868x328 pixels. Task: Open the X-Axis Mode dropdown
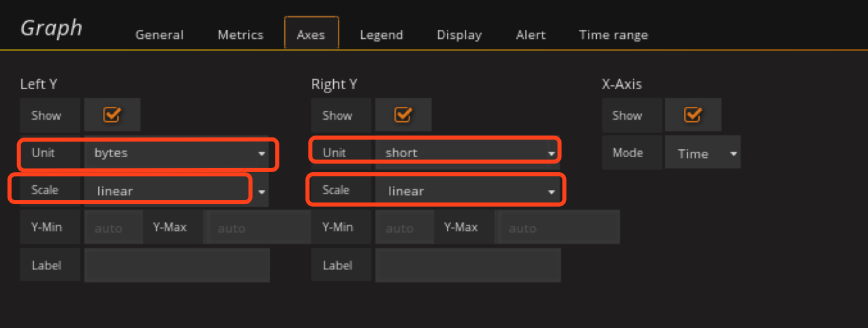(702, 153)
